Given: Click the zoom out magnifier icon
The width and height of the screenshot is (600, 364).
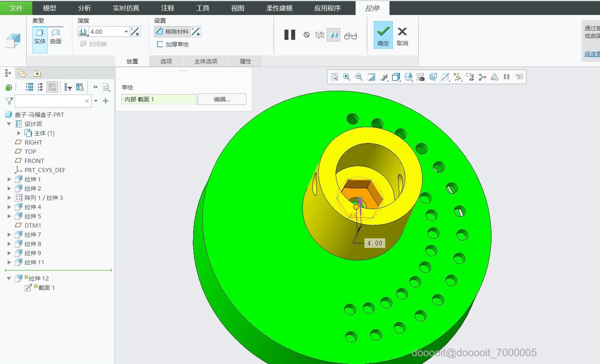Looking at the screenshot, I should pyautogui.click(x=359, y=77).
